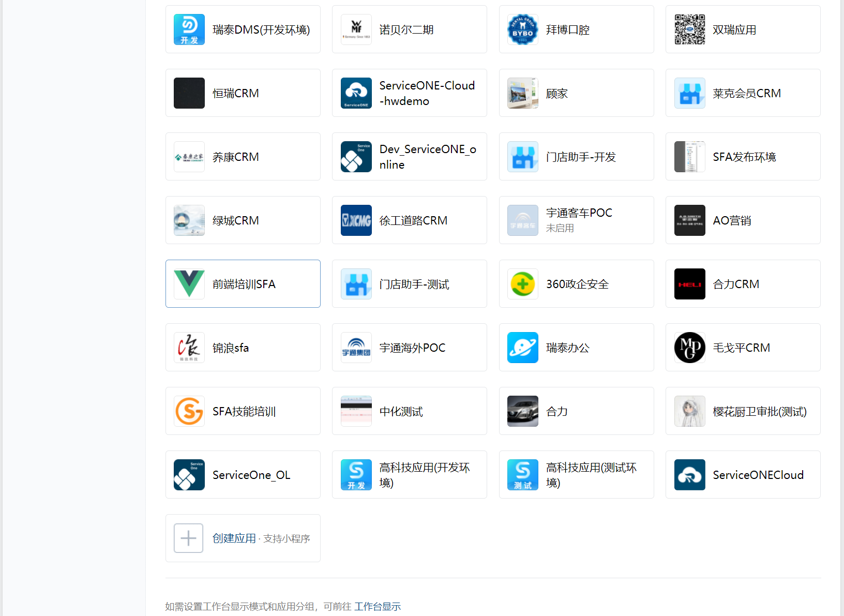The image size is (844, 616).
Task: Open the 瑞泰DMS(开发环境) app icon
Action: click(189, 29)
